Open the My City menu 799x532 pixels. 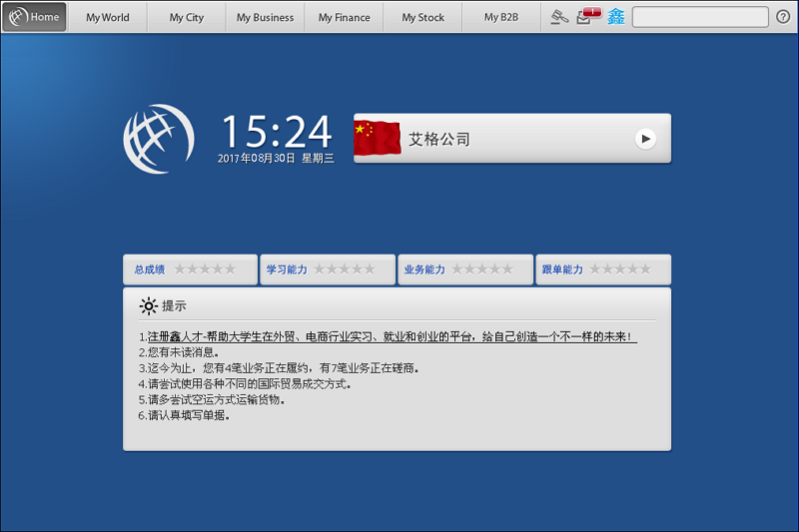[187, 17]
